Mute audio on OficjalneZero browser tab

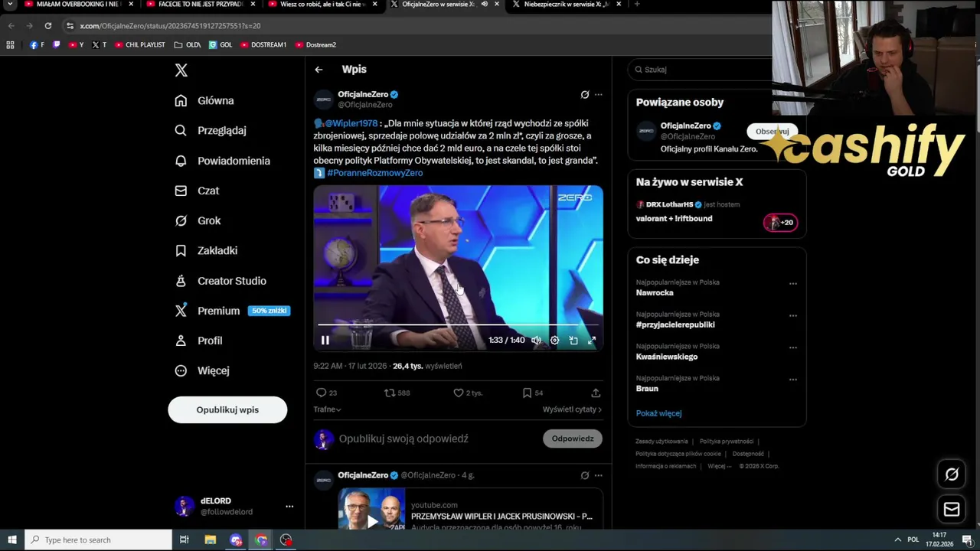[485, 5]
